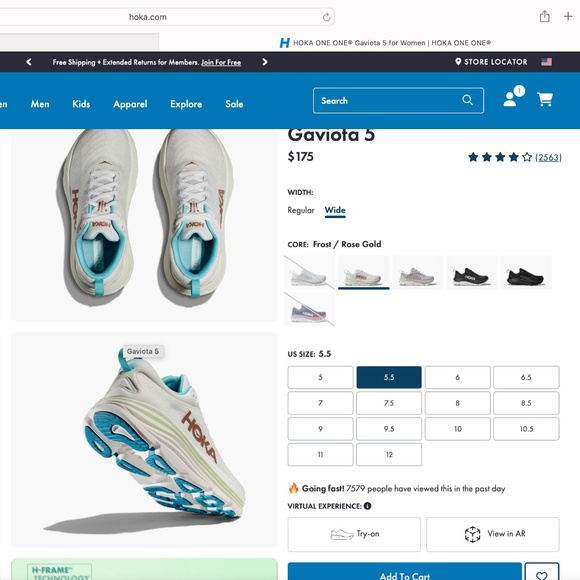
Task: Click the Virtual Experience info icon
Action: tap(367, 506)
